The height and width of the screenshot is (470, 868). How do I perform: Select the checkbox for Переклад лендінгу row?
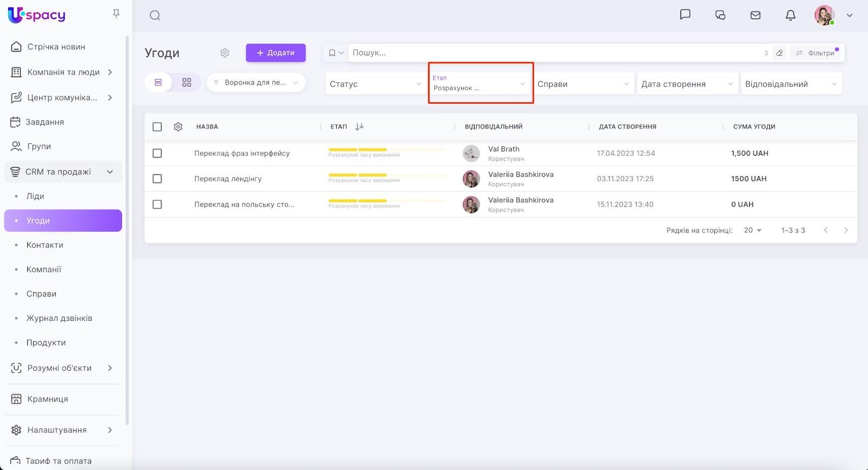pos(157,179)
